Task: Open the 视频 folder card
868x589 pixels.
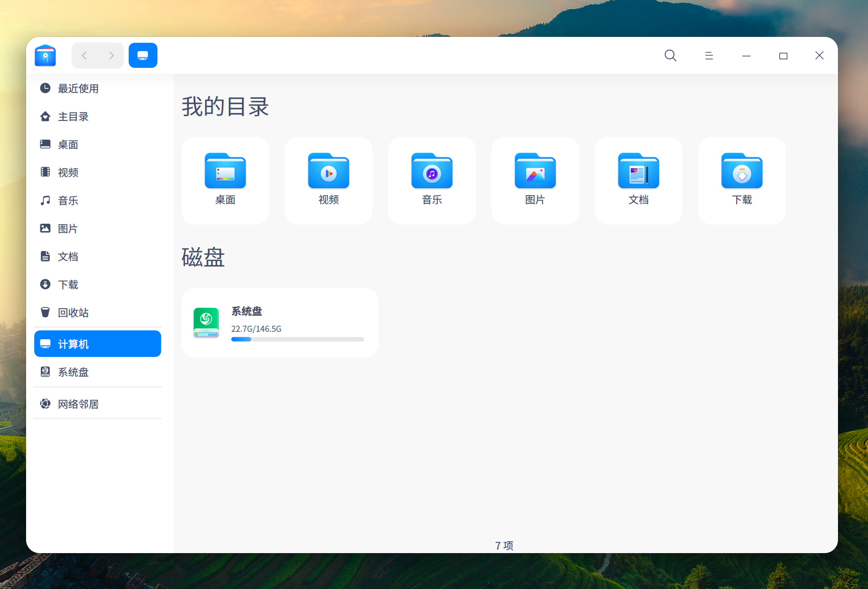Action: pyautogui.click(x=328, y=180)
